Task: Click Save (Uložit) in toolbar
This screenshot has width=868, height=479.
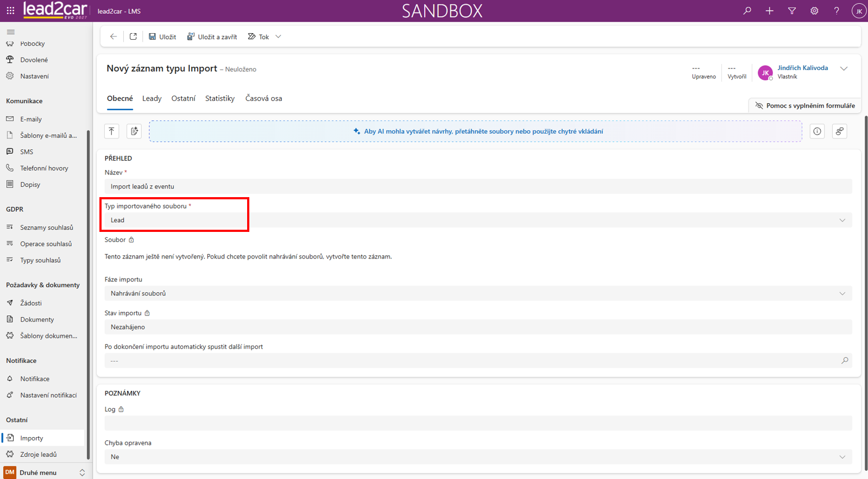Action: coord(162,36)
